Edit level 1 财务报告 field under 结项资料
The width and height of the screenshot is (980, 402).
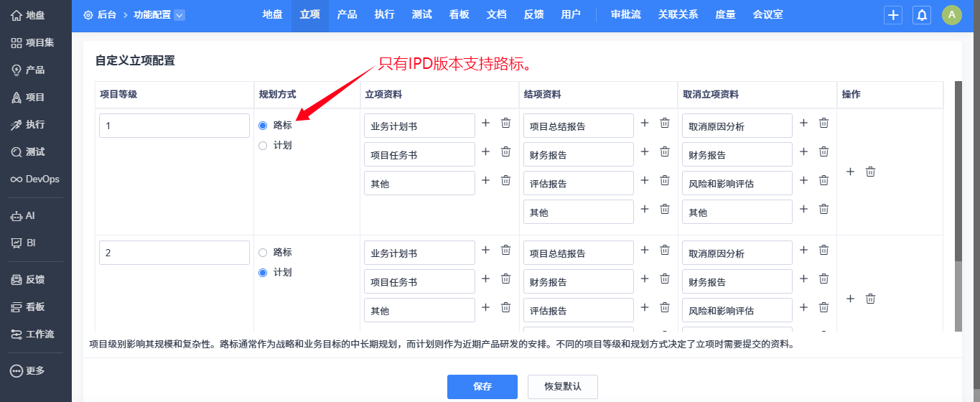(x=579, y=154)
